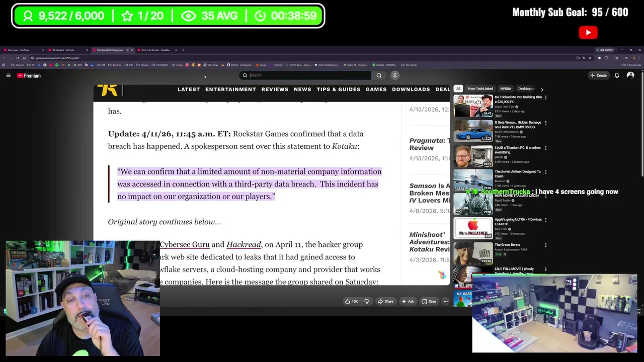Click the Ask button
Screen dimensions: 644x362
[408, 301]
